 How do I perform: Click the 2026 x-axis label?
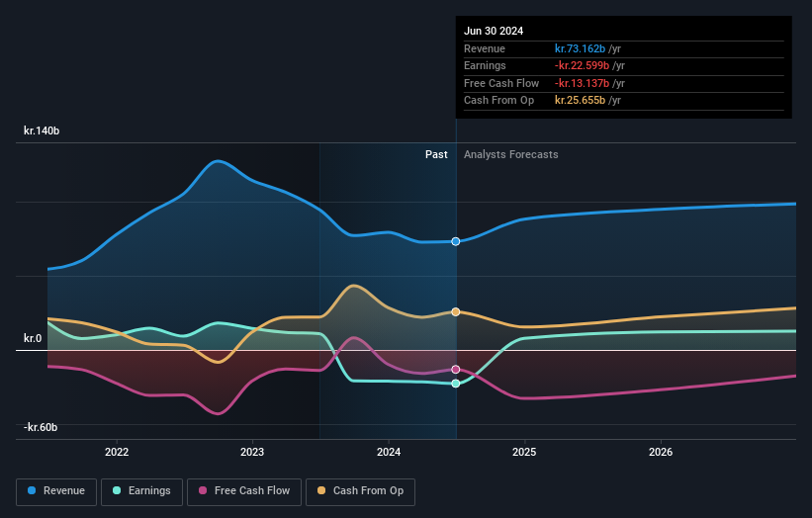661,453
